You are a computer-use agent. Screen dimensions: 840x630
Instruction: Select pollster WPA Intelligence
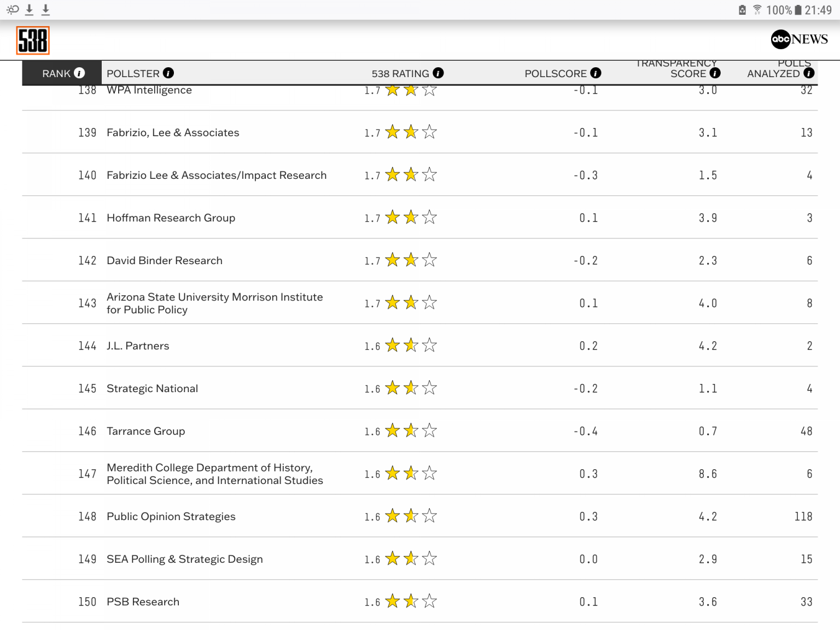[149, 90]
